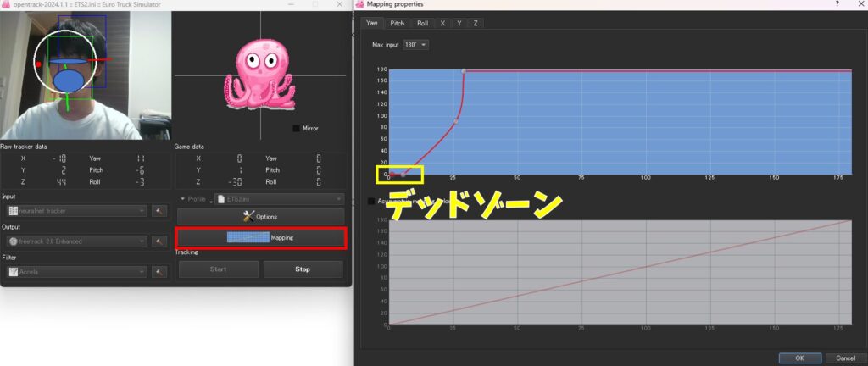Screen dimensions: 868x366
Task: Click the Mapping properties title icon
Action: click(359, 4)
